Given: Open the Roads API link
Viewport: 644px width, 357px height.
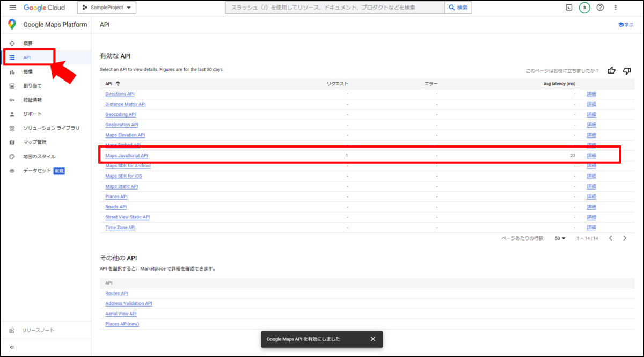Looking at the screenshot, I should pyautogui.click(x=116, y=207).
